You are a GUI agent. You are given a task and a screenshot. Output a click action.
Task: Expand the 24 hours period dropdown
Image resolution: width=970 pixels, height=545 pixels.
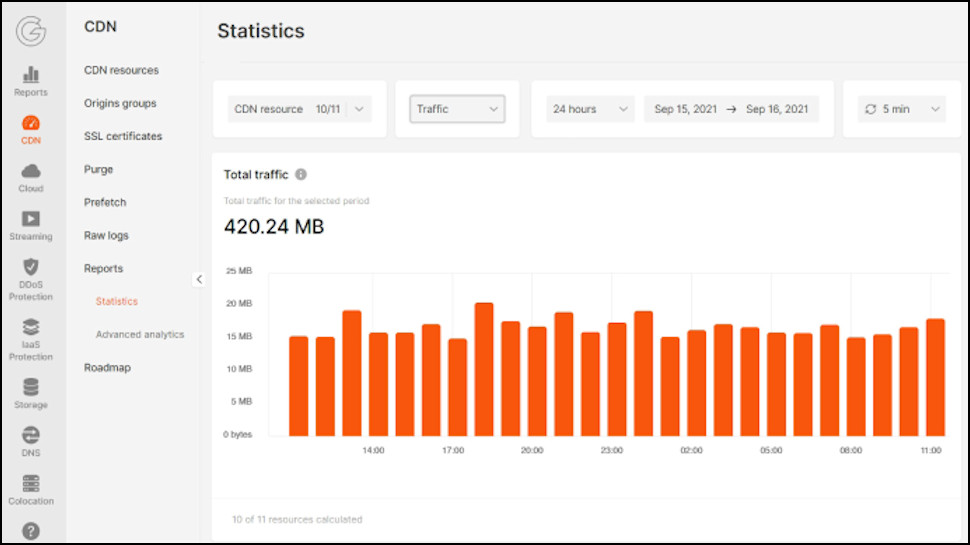tap(590, 109)
